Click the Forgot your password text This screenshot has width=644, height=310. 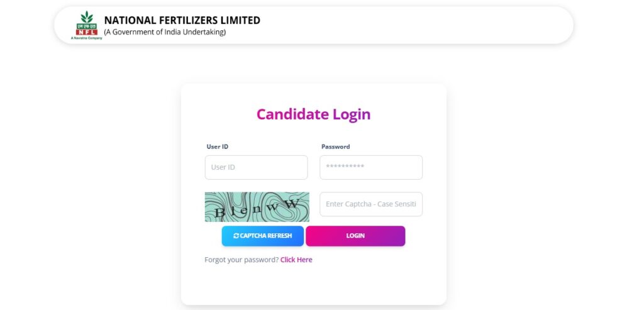[x=241, y=260]
